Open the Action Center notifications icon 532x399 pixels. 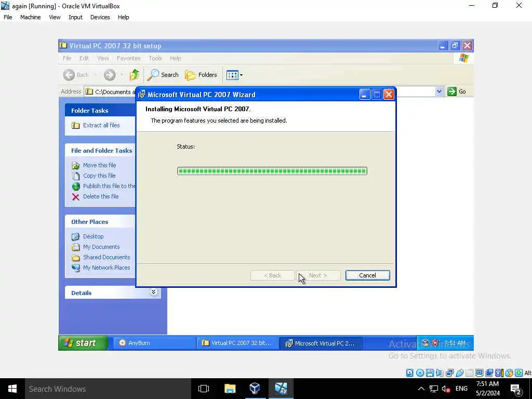pos(516,389)
